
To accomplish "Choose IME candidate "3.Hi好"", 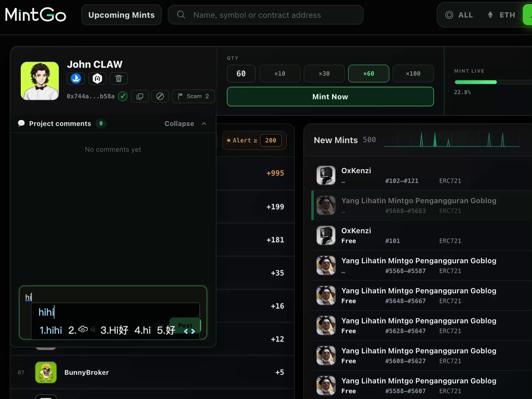I will click(114, 330).
